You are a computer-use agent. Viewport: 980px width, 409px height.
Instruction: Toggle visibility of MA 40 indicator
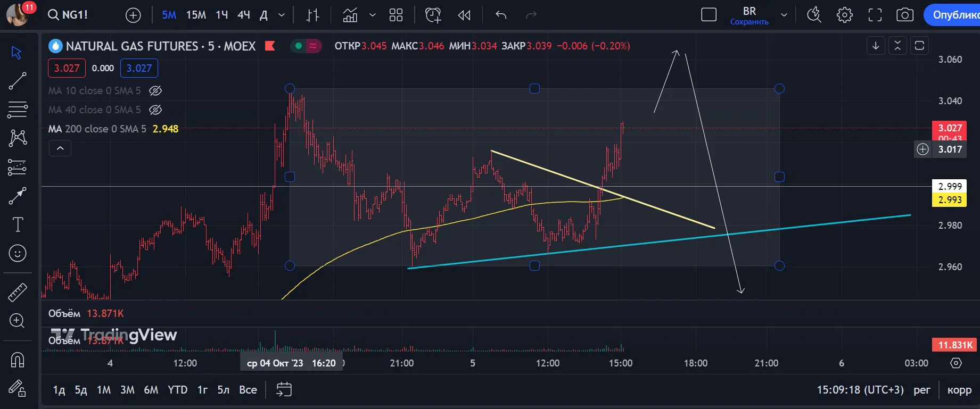[x=155, y=110]
